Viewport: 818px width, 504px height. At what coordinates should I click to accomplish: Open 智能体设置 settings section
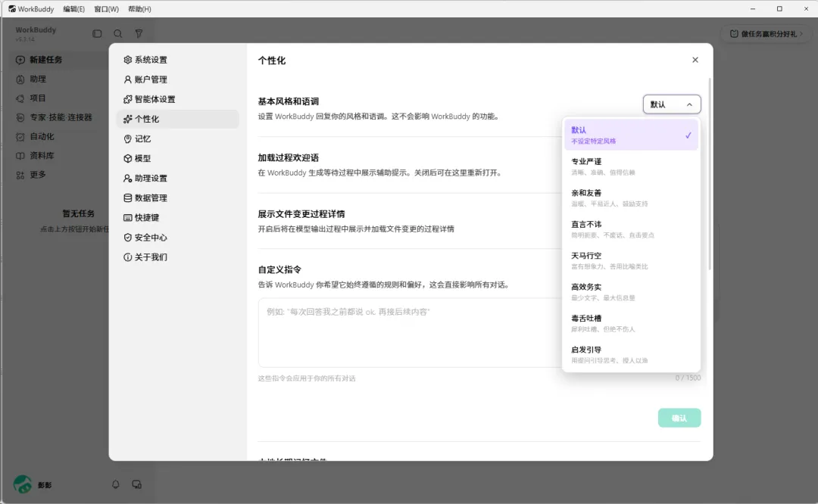177,100
